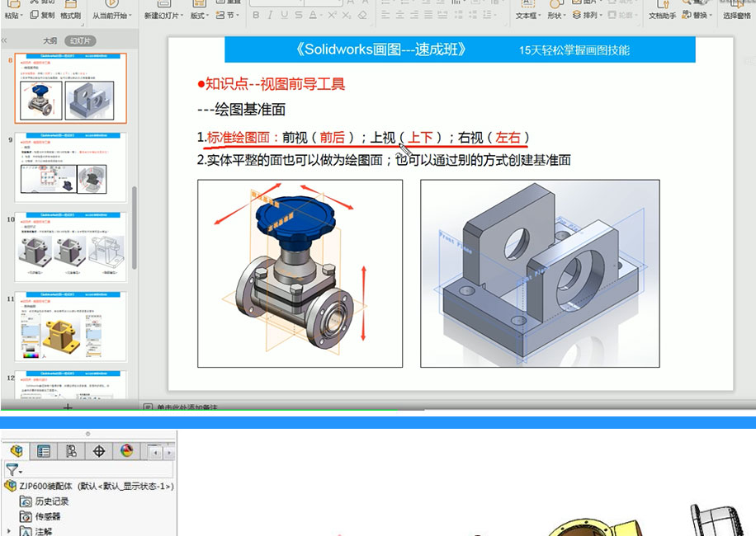This screenshot has height=536, width=756.
Task: Select slide 11 thumbnail
Action: coord(70,326)
